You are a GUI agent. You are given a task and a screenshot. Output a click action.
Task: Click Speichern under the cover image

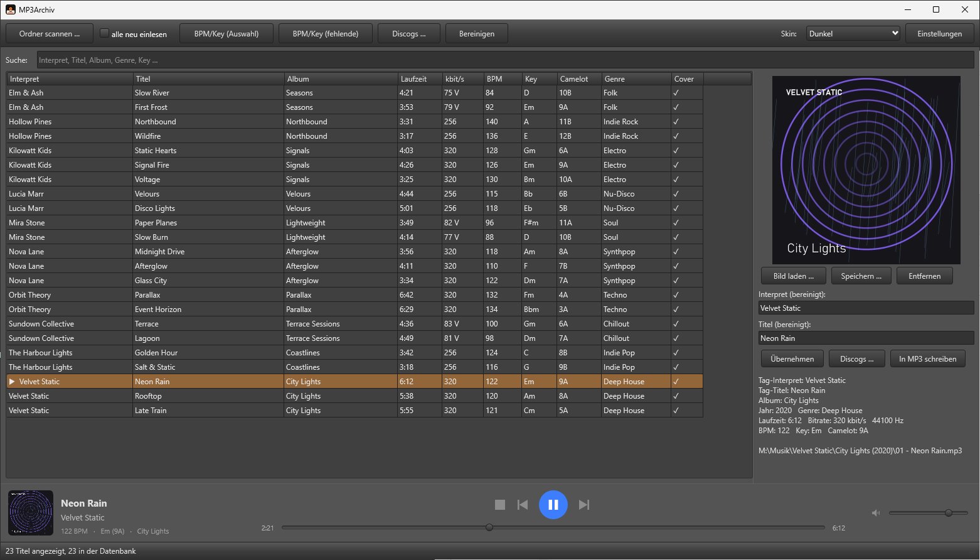click(861, 276)
